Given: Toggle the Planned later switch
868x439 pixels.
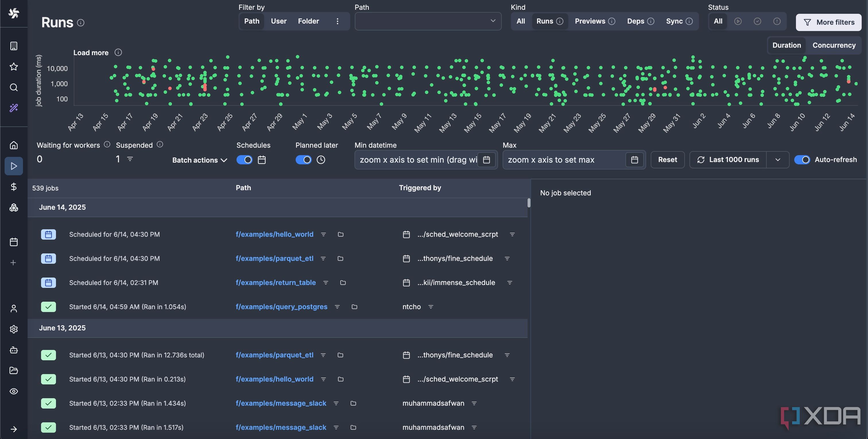Looking at the screenshot, I should click(x=303, y=160).
